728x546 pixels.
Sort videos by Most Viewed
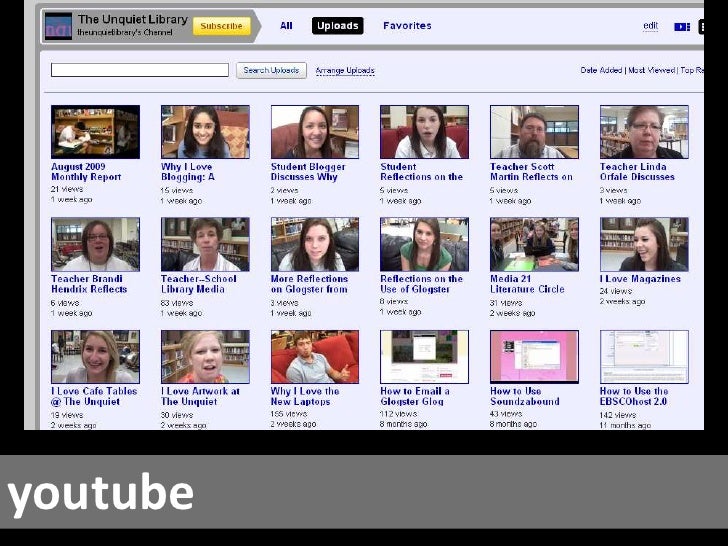[x=652, y=71]
